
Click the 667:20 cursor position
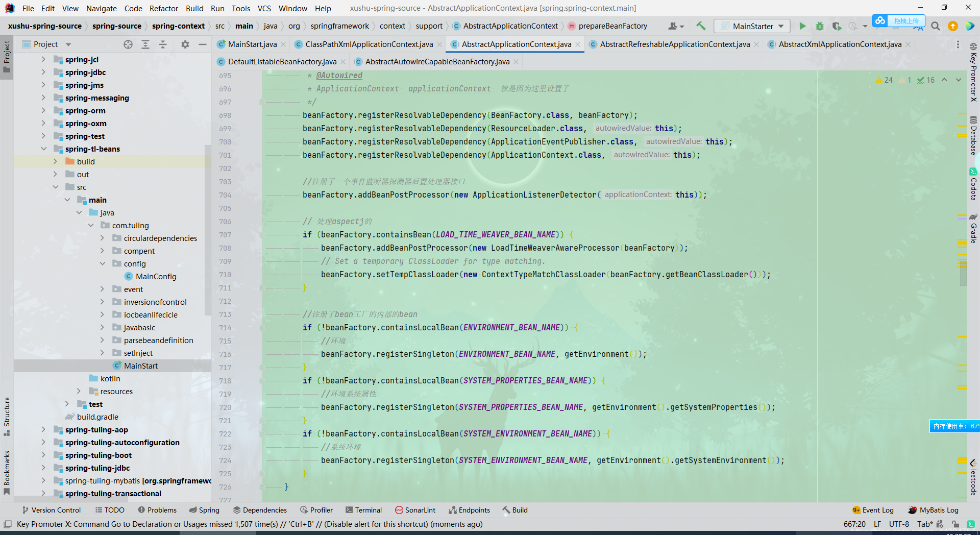854,524
